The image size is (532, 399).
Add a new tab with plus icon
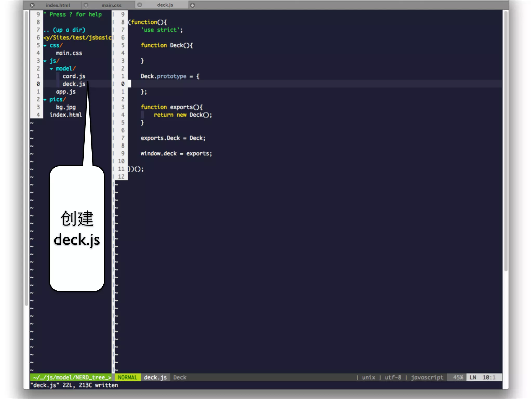point(192,5)
